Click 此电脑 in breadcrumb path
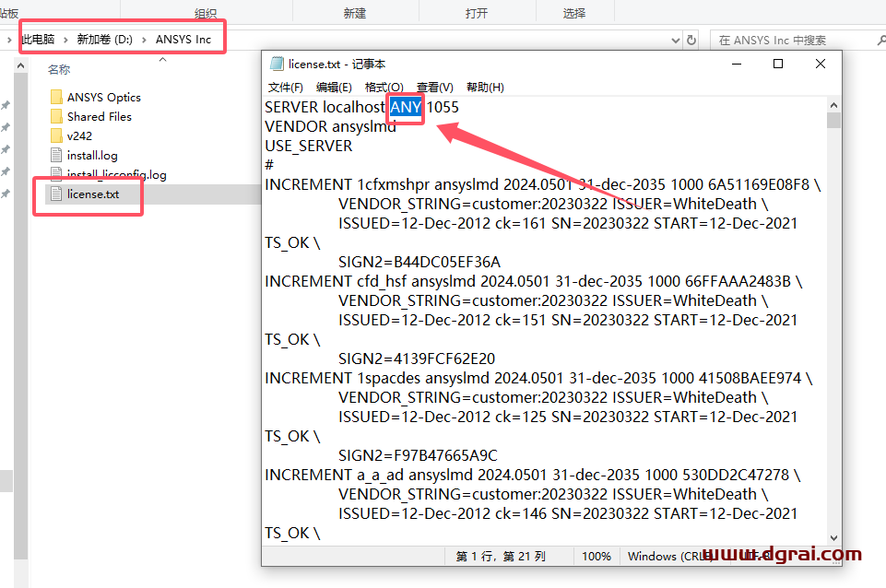 pos(39,40)
